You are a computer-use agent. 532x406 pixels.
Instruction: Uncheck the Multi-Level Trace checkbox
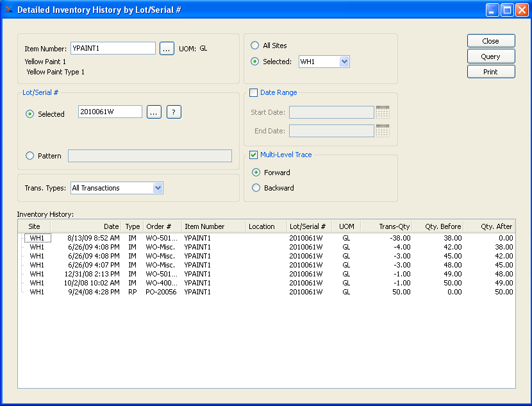[253, 155]
